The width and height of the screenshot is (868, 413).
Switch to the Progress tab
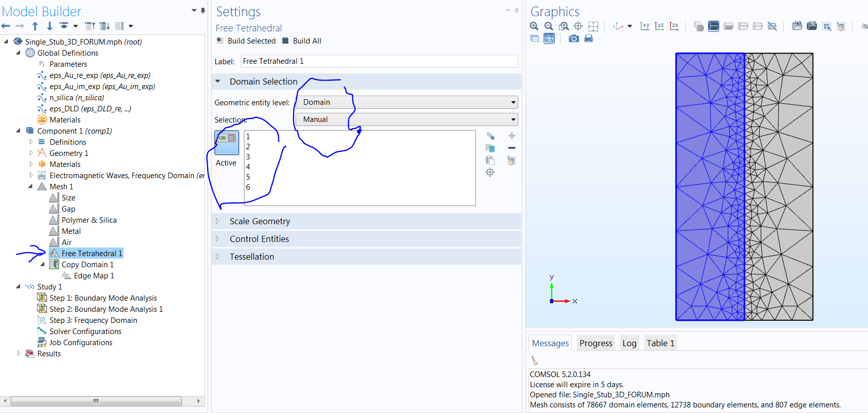pos(596,343)
